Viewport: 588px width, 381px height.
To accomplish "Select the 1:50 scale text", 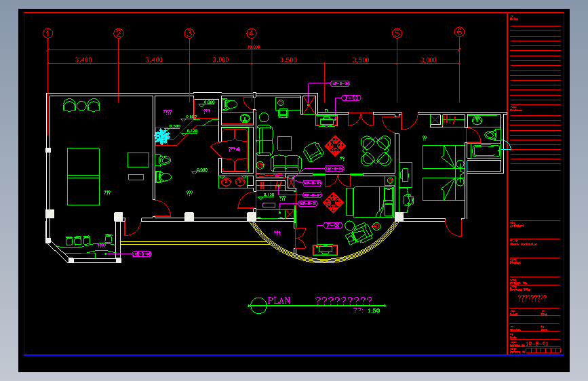I will coord(374,310).
